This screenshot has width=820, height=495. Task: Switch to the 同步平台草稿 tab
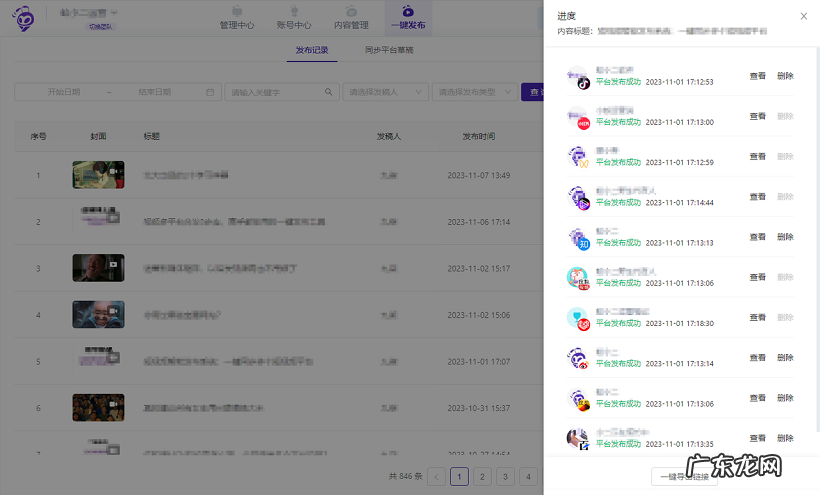[389, 49]
